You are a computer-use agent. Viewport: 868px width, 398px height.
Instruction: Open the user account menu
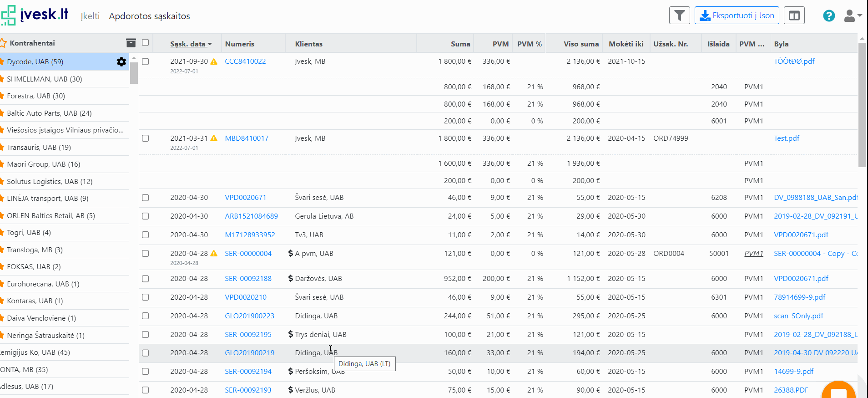point(853,16)
